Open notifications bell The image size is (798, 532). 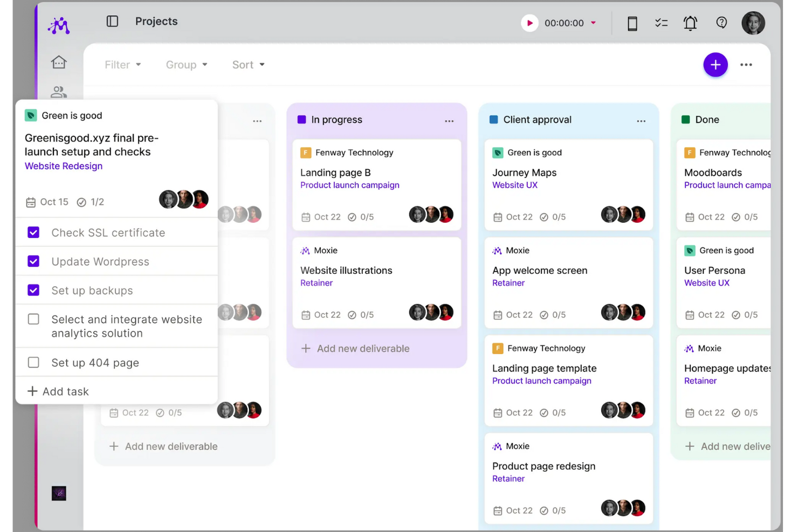(x=690, y=23)
